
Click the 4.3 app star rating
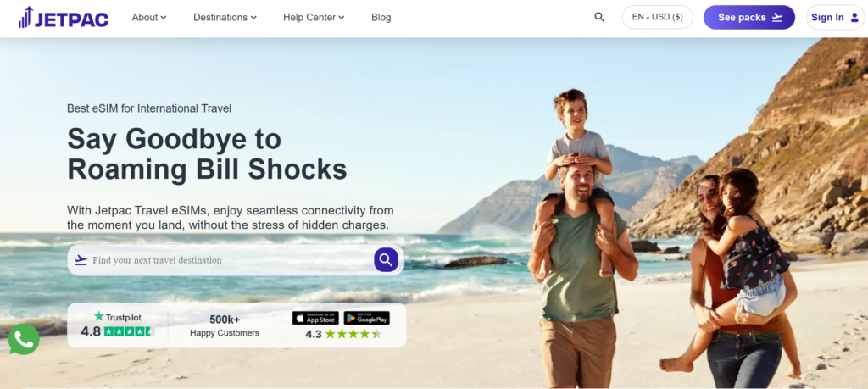coord(353,334)
